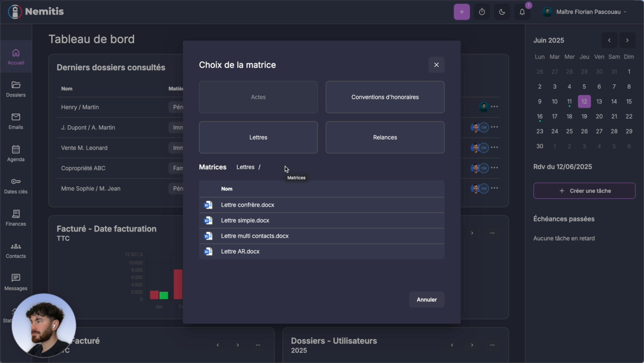The image size is (644, 363).
Task: Open the Vente M. Leonard dossier
Action: click(x=84, y=148)
